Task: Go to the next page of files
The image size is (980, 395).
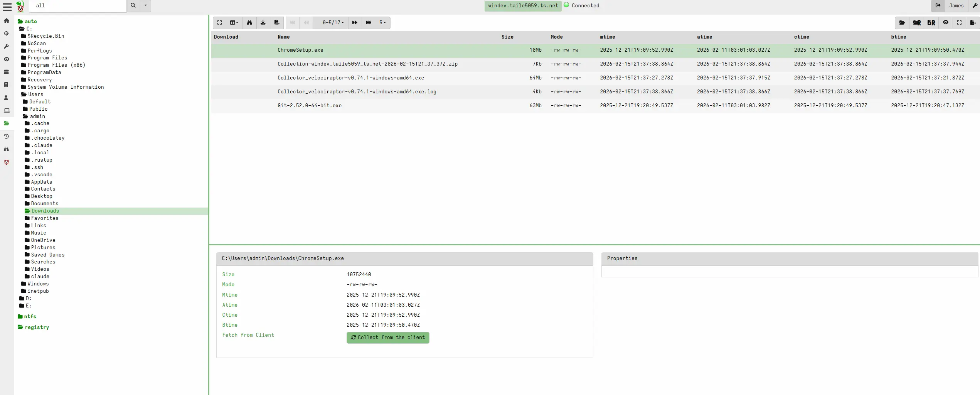Action: [355, 23]
